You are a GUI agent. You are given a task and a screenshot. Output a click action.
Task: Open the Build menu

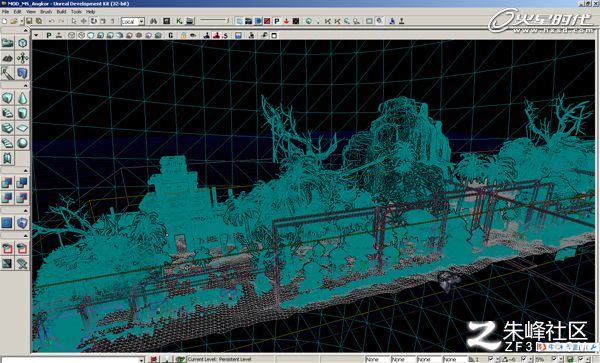pyautogui.click(x=62, y=12)
